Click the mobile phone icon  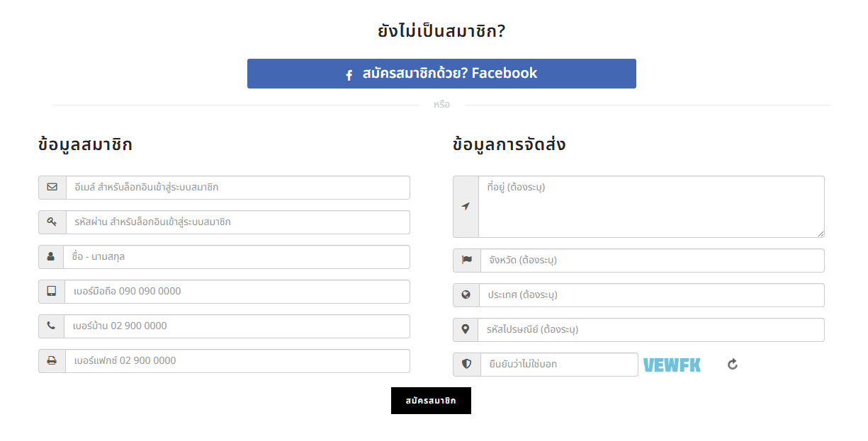click(x=52, y=292)
